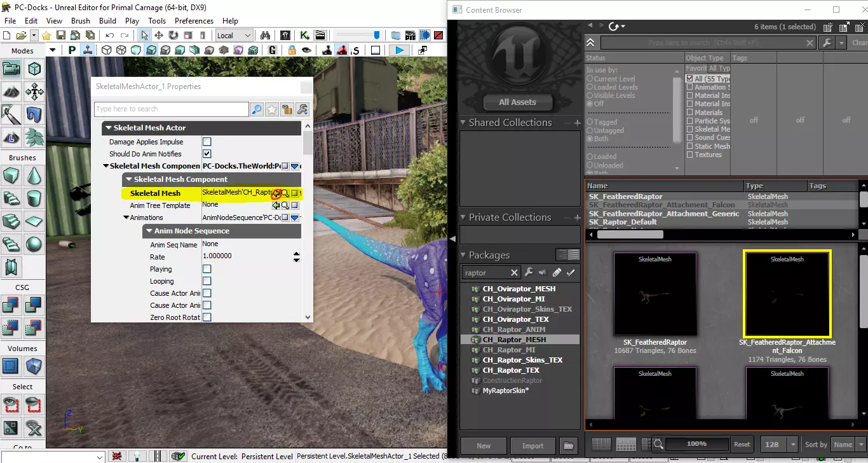Viewport: 868px width, 463px height.
Task: Select Camera mode in the Modes panel
Action: click(x=11, y=69)
